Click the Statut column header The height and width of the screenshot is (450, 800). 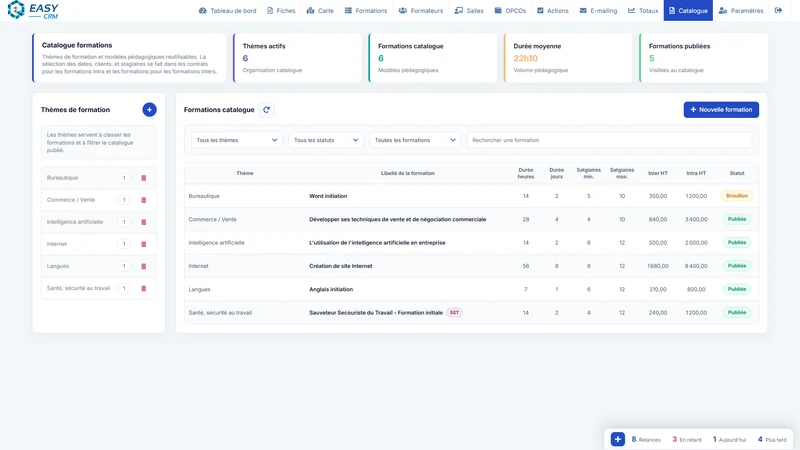click(x=737, y=173)
